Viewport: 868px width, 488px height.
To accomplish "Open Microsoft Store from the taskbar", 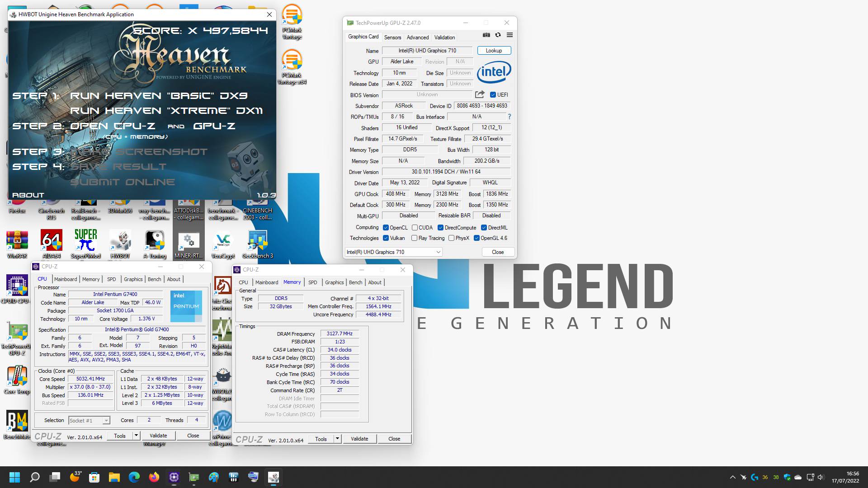I will click(94, 477).
